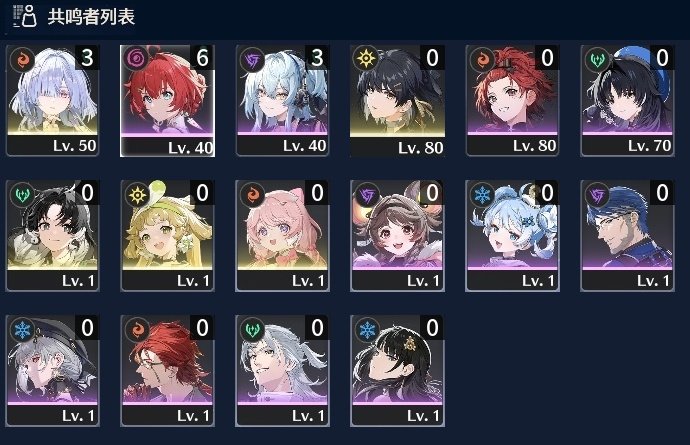Open the Lv. 70 blue beret character card

[x=628, y=101]
